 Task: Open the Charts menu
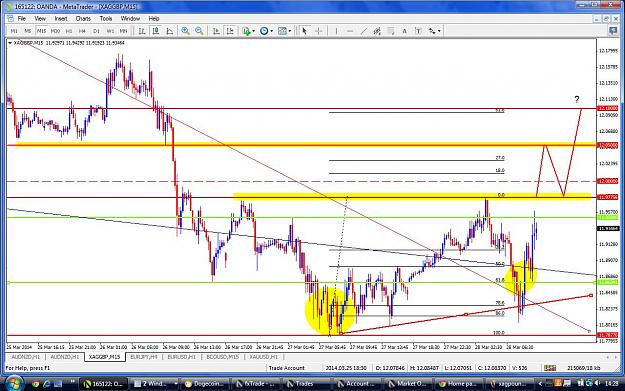click(x=83, y=19)
